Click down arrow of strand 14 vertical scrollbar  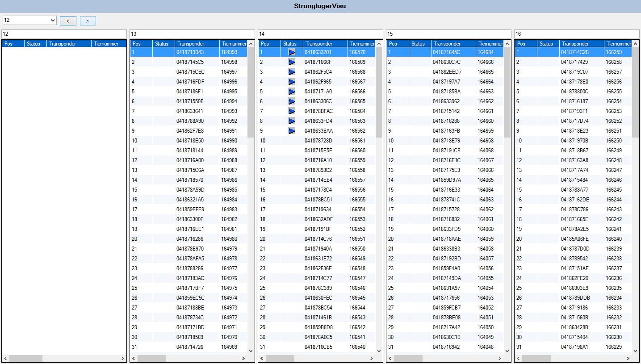(x=379, y=351)
